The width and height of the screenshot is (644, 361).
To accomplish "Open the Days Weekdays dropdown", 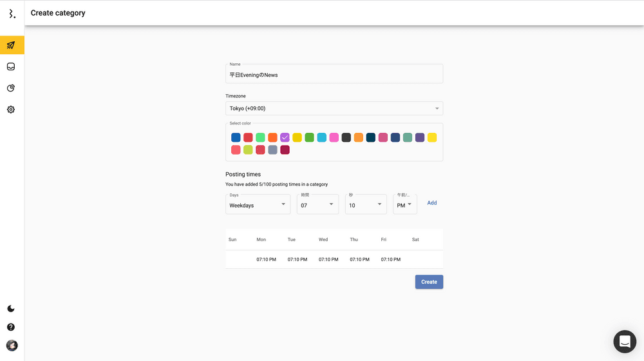I will coord(258,205).
